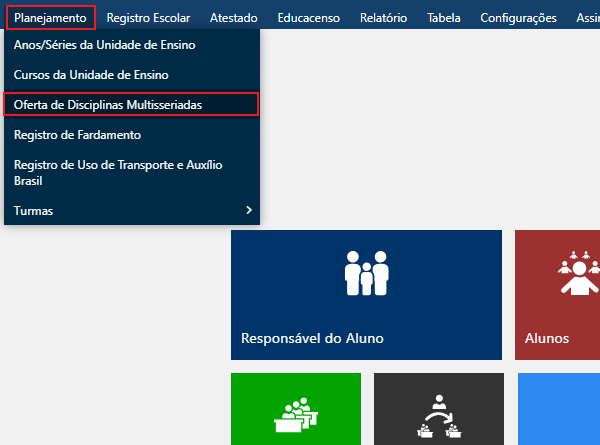Open the Planejamento menu
Image resolution: width=600 pixels, height=445 pixels.
click(x=50, y=17)
